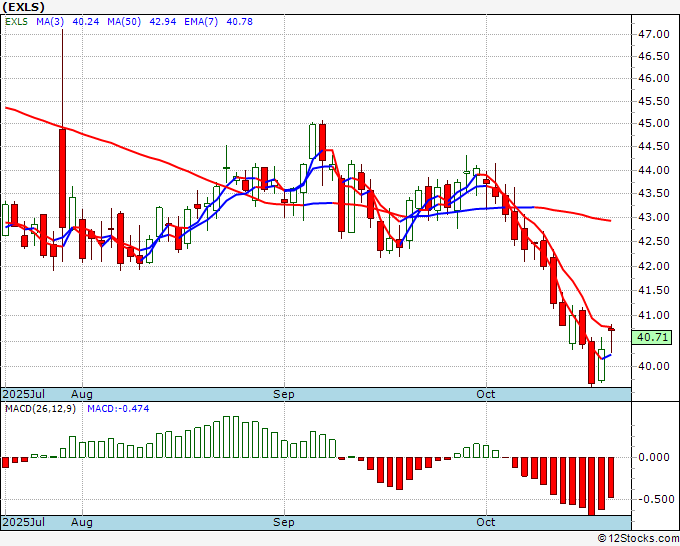Viewport: 680px width, 546px height.
Task: Click the MA(50) value 42.94
Action: click(163, 22)
